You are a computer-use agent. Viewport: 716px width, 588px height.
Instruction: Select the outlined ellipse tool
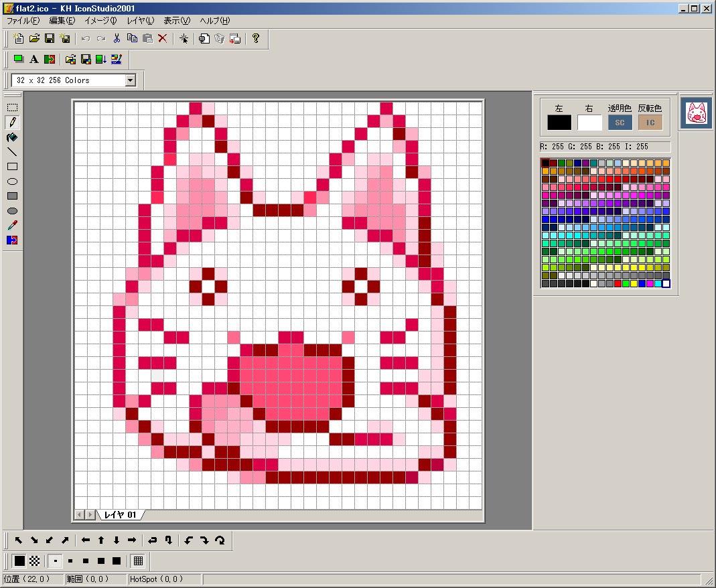coord(12,181)
